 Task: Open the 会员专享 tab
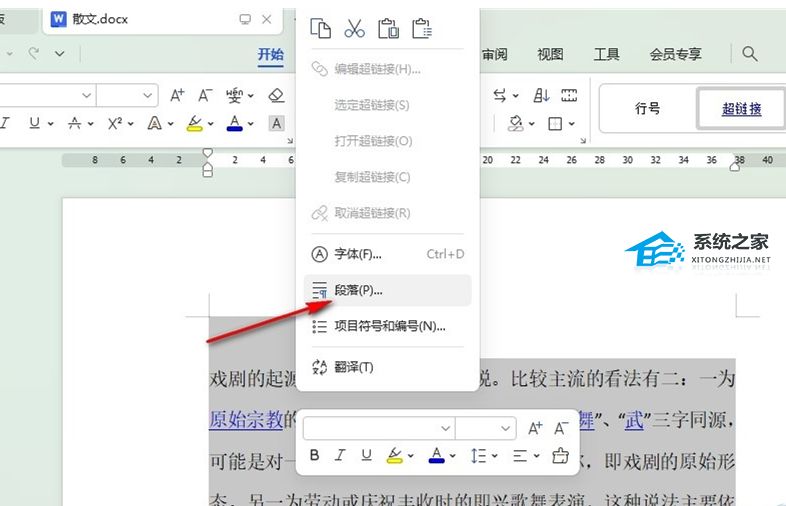(x=675, y=54)
